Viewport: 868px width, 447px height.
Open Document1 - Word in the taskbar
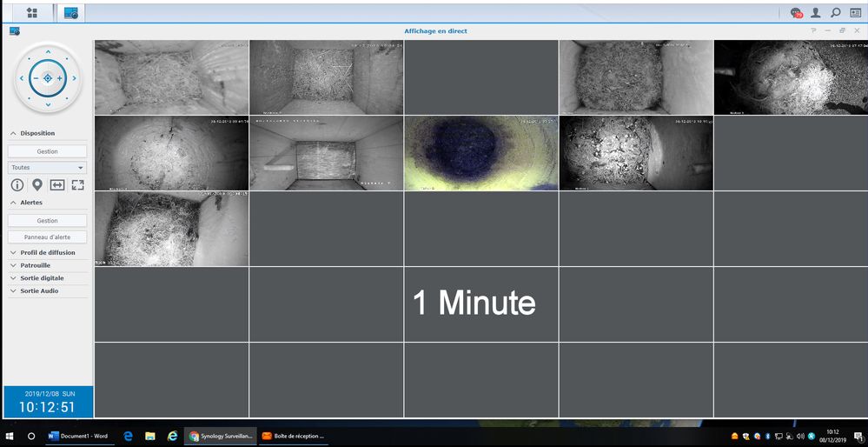click(78, 436)
